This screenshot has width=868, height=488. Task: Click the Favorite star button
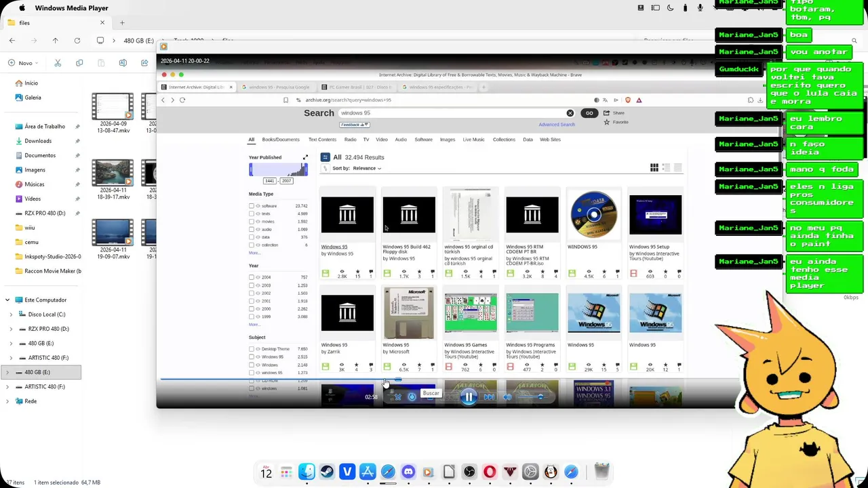(x=616, y=122)
